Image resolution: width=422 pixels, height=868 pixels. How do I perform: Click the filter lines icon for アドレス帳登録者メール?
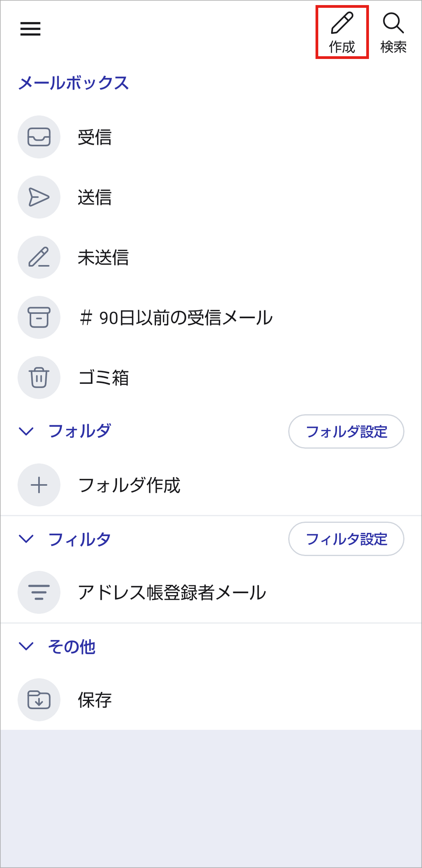coord(39,592)
